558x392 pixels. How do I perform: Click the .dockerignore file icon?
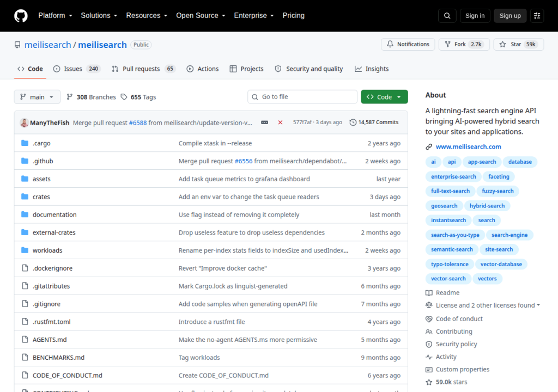point(25,268)
